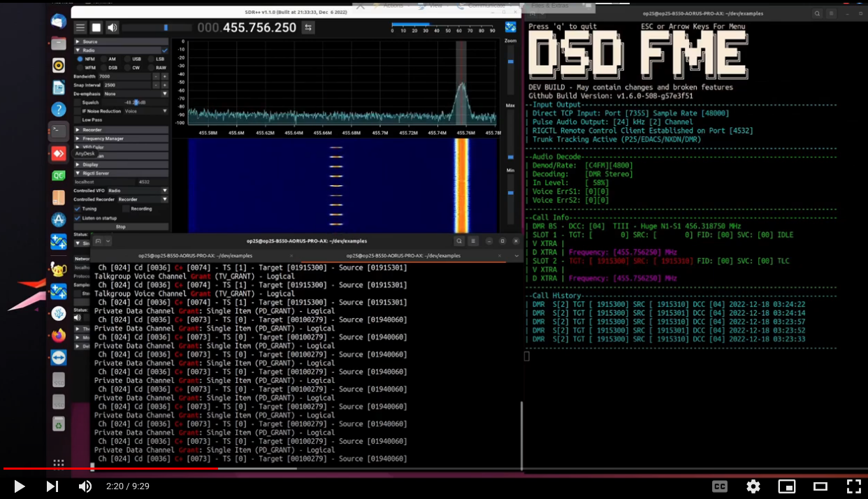Click the Next video playback button
Viewport: 868px width, 499px height.
click(52, 486)
